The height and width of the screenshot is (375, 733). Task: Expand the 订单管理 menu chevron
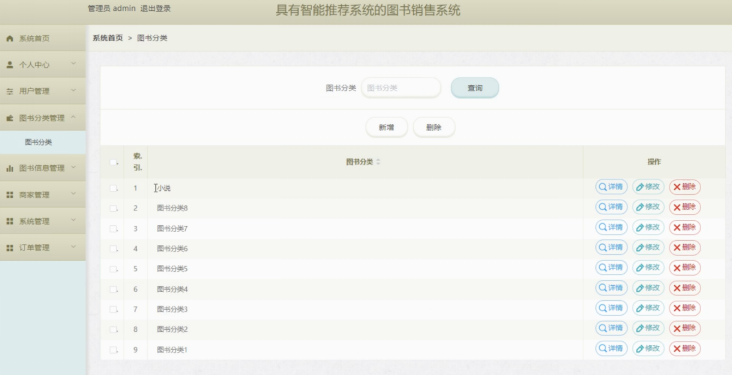pyautogui.click(x=73, y=246)
